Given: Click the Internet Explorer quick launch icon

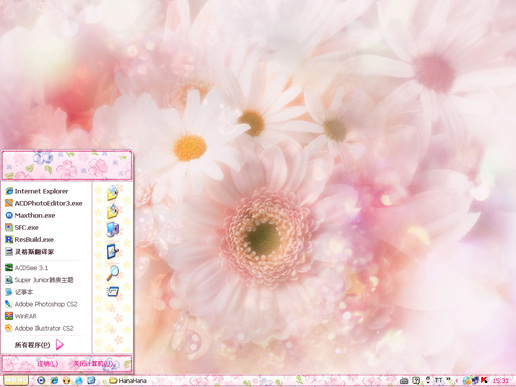Looking at the screenshot, I should tap(54, 380).
